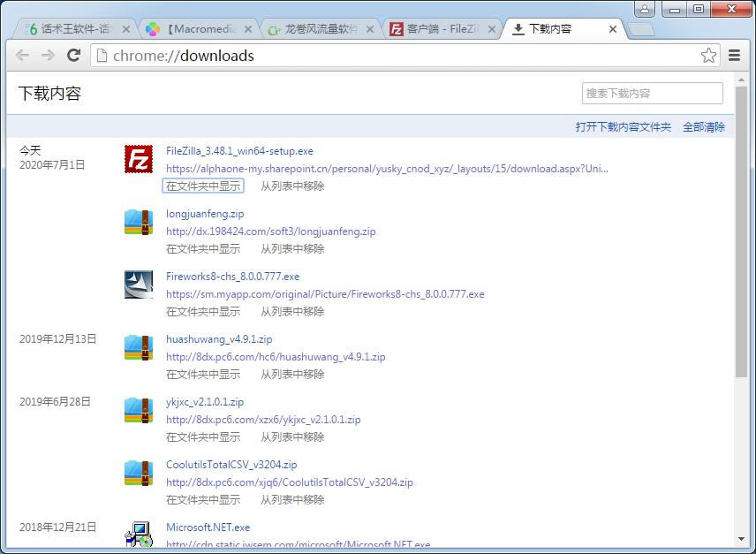This screenshot has width=756, height=554.
Task: Remove CoolutilsTotalCSV_v3204.zip from the list
Action: click(x=292, y=499)
